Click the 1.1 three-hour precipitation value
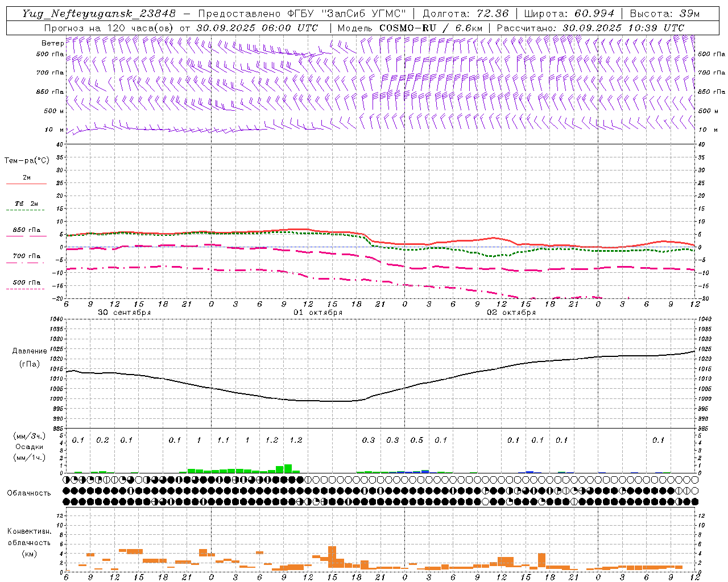Viewport: 728px width, 582px height. pyautogui.click(x=223, y=440)
